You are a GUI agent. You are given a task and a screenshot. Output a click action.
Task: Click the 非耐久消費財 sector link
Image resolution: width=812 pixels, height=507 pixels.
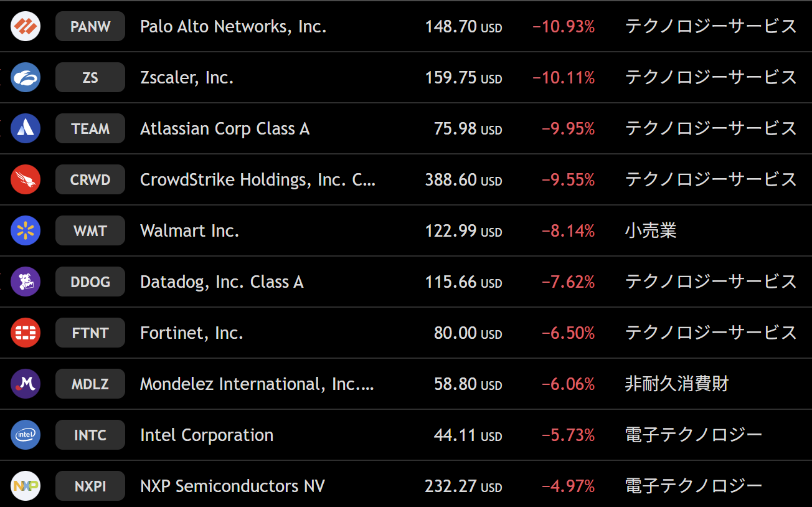click(x=677, y=384)
